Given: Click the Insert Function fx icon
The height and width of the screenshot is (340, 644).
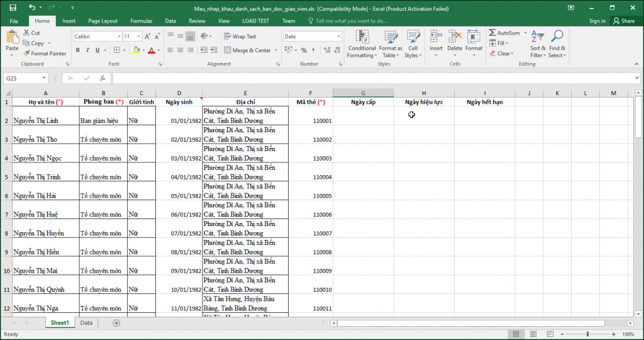Looking at the screenshot, I should click(103, 78).
